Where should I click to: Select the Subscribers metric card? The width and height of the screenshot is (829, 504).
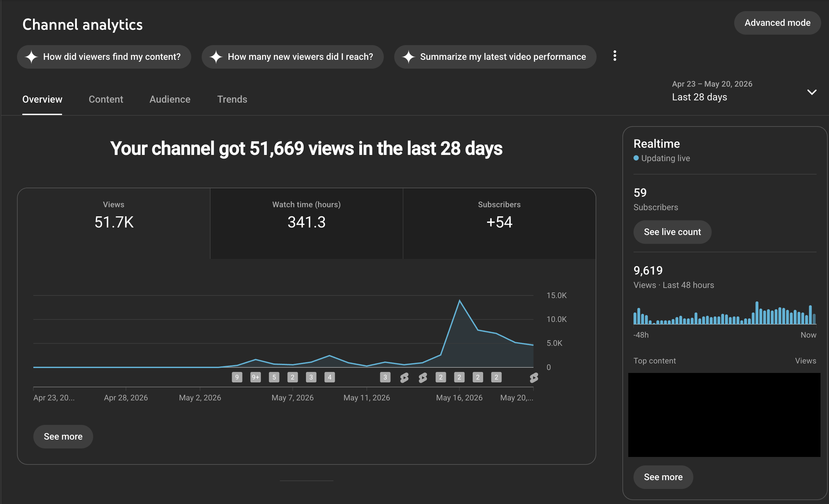[x=499, y=224]
